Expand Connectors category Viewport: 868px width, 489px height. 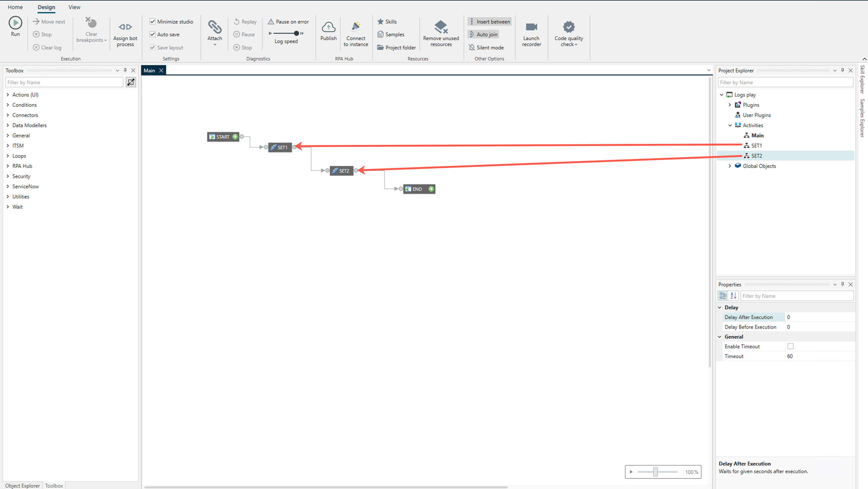coord(8,115)
